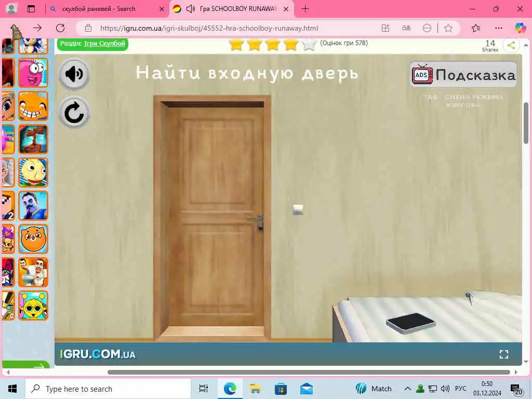Open the Siren Head game thumbnail
Screen dimensions: 532x399
tap(33, 139)
